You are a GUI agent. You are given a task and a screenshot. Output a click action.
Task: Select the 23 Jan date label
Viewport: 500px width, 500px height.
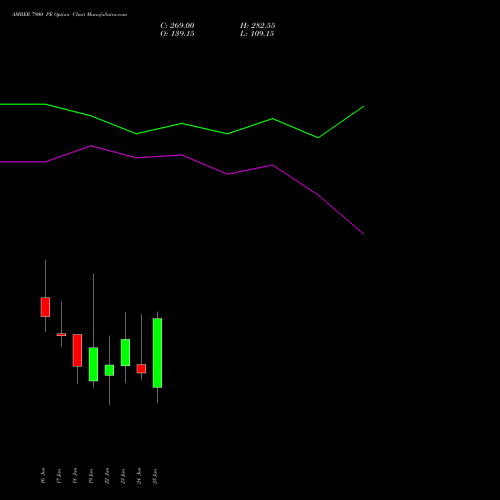pyautogui.click(x=123, y=476)
